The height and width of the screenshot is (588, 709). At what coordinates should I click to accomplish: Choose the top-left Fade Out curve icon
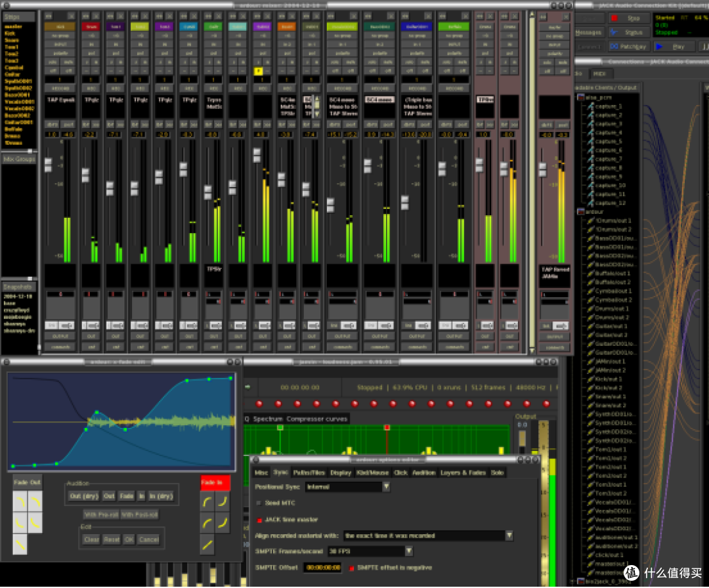click(x=20, y=501)
